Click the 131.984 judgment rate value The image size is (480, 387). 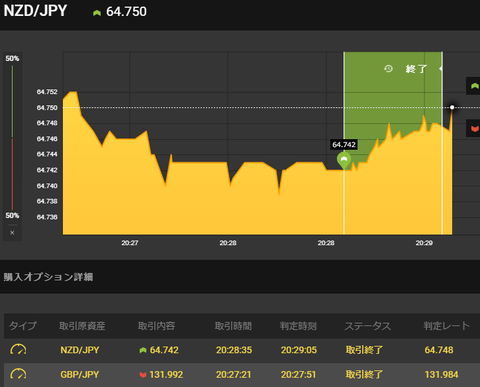pos(442,375)
